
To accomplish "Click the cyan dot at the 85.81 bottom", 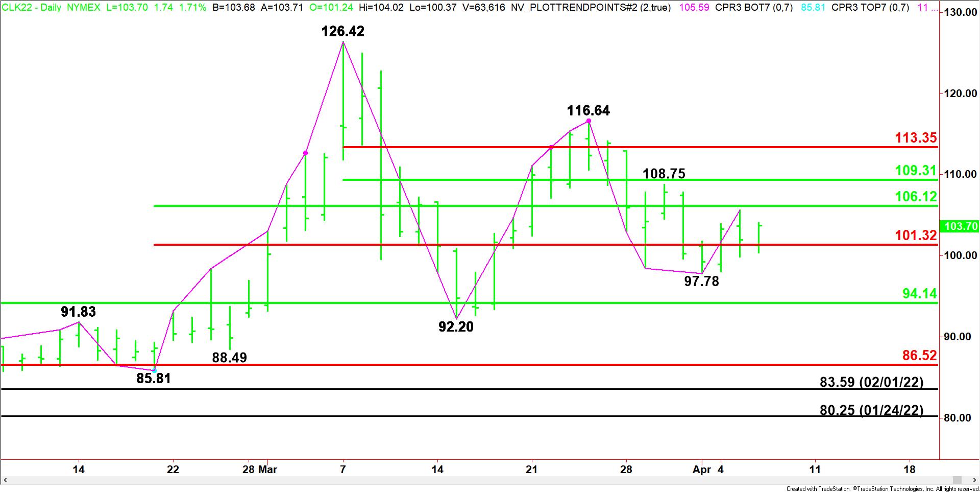I will (154, 370).
